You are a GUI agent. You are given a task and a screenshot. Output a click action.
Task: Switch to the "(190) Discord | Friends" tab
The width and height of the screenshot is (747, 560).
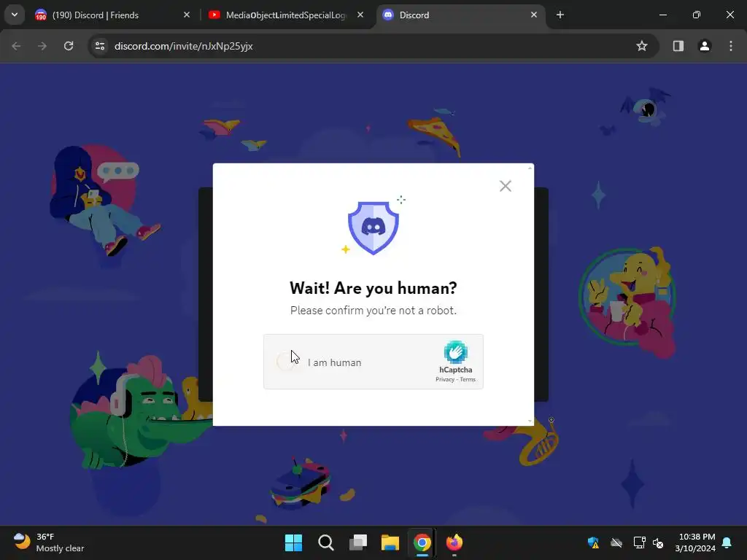coord(113,15)
